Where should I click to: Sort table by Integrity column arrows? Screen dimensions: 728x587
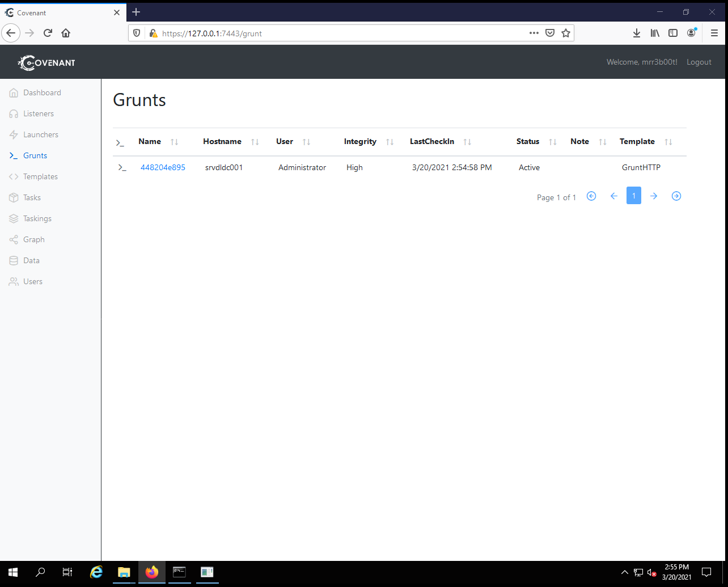[x=390, y=142]
